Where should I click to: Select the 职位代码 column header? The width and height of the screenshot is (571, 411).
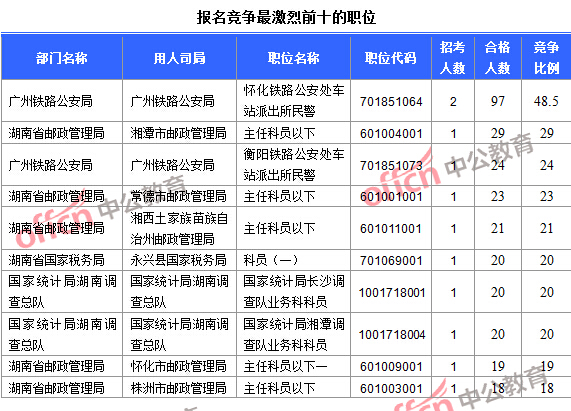pyautogui.click(x=391, y=58)
